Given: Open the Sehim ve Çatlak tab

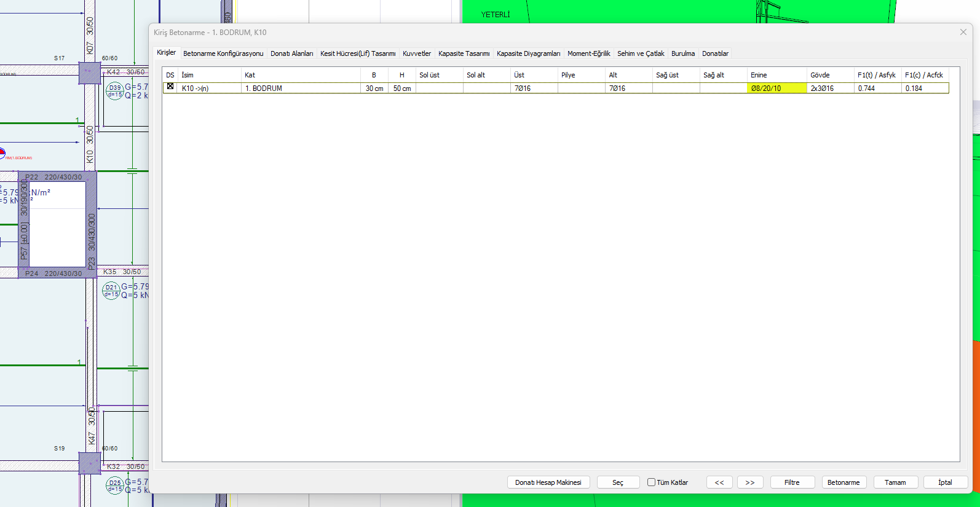Looking at the screenshot, I should tap(640, 53).
